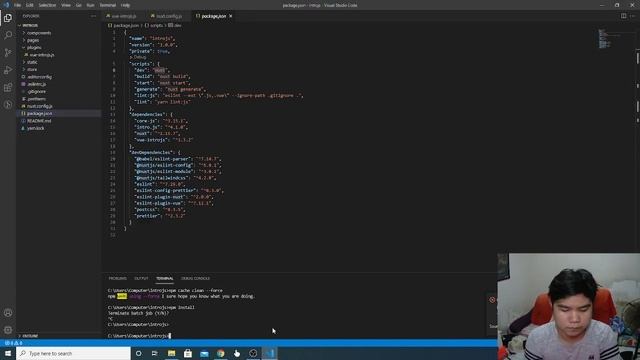Open Google Chrome from taskbar
The image size is (640, 360).
(220, 353)
